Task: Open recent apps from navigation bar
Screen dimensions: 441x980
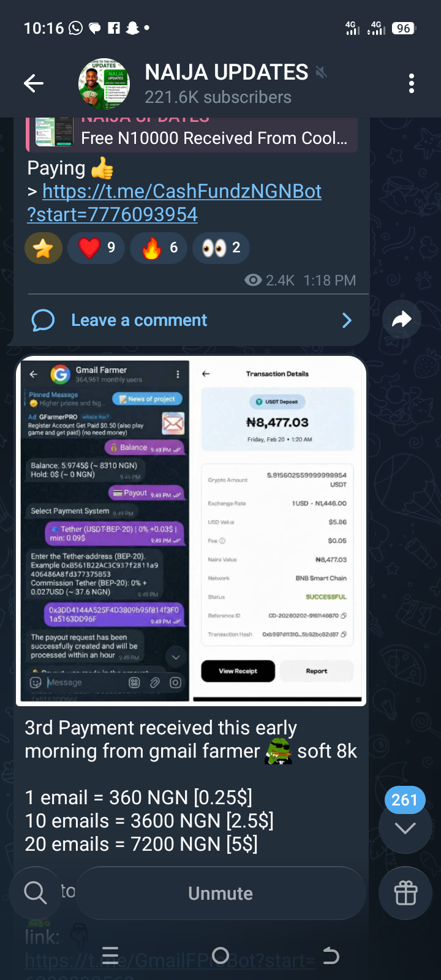Action: point(110,956)
